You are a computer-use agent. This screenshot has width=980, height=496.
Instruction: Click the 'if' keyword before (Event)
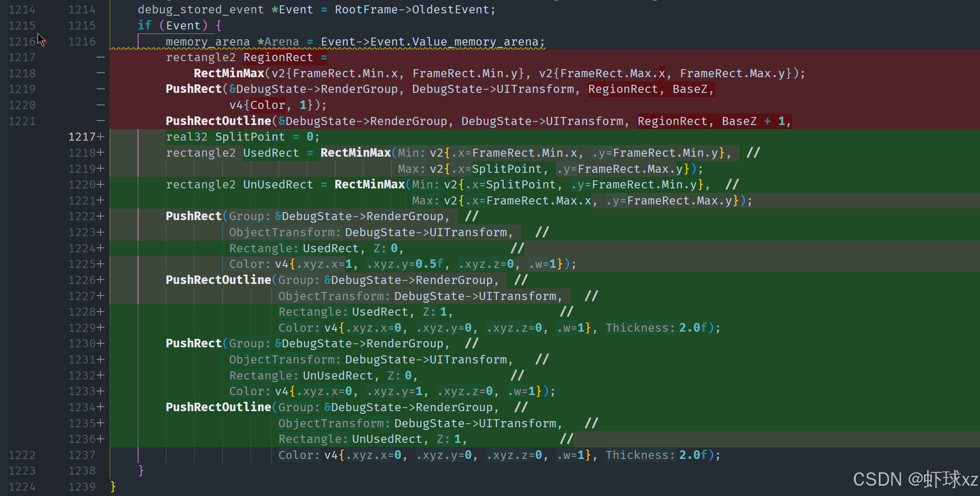pos(144,25)
